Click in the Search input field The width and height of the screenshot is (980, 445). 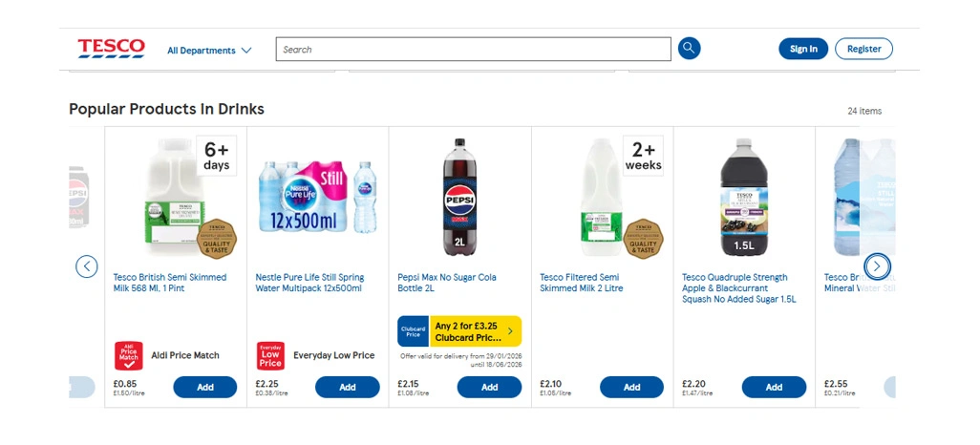[x=473, y=50]
